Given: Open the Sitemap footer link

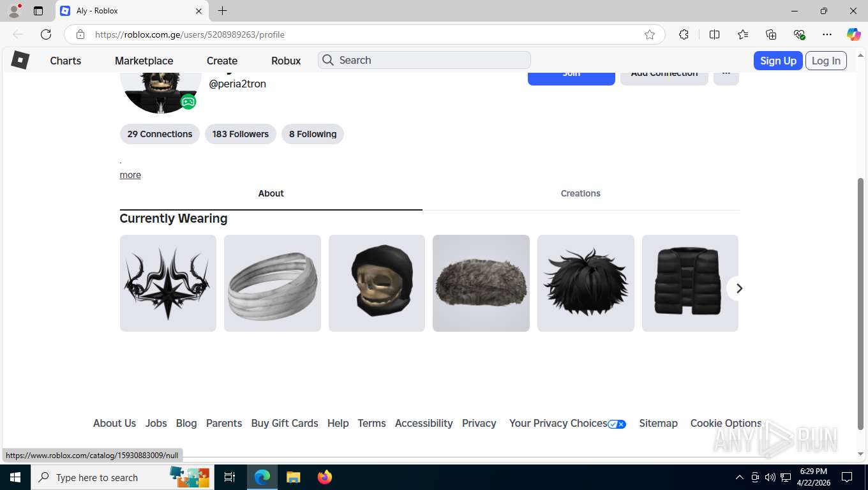Looking at the screenshot, I should pos(659,423).
